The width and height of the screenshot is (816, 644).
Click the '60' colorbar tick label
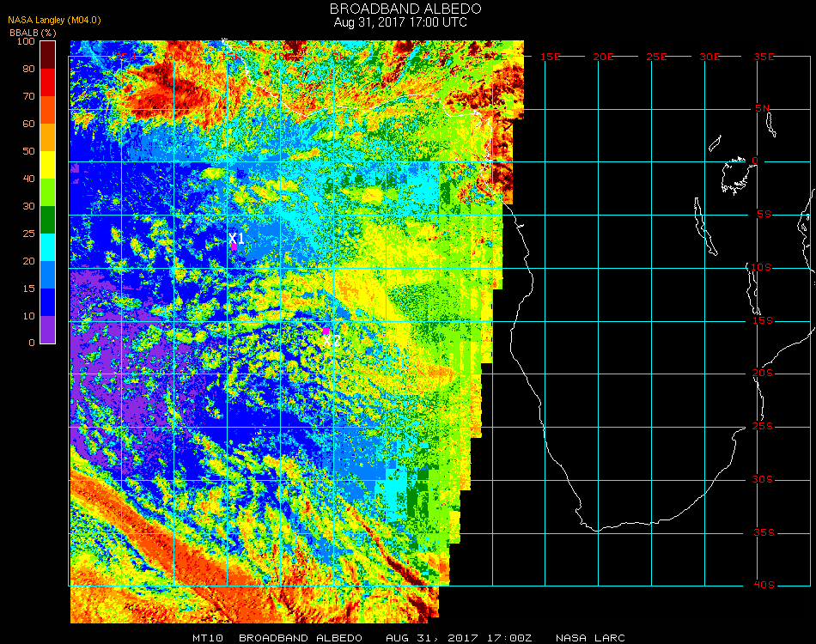[28, 124]
